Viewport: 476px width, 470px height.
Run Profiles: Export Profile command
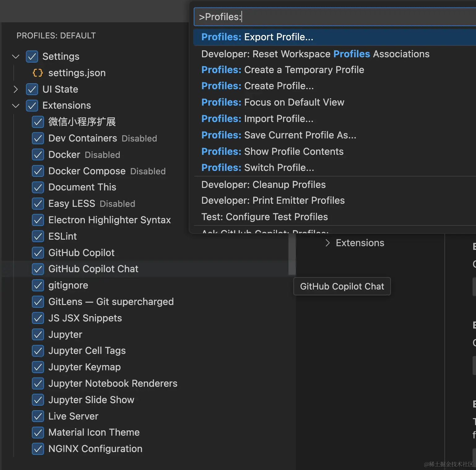pyautogui.click(x=257, y=37)
